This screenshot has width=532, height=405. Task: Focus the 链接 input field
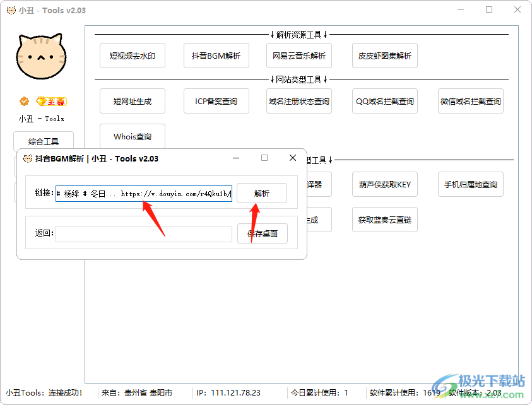coord(144,193)
